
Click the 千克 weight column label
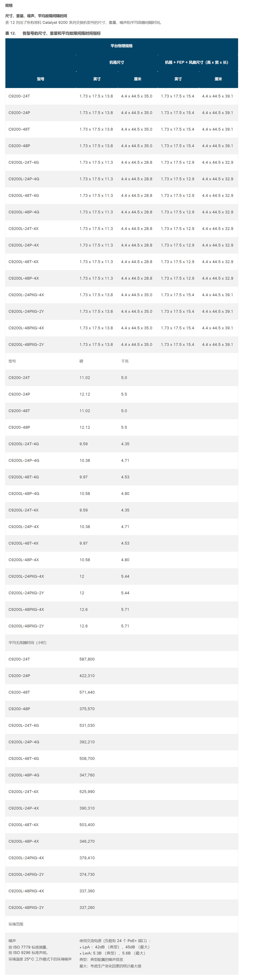pos(125,361)
